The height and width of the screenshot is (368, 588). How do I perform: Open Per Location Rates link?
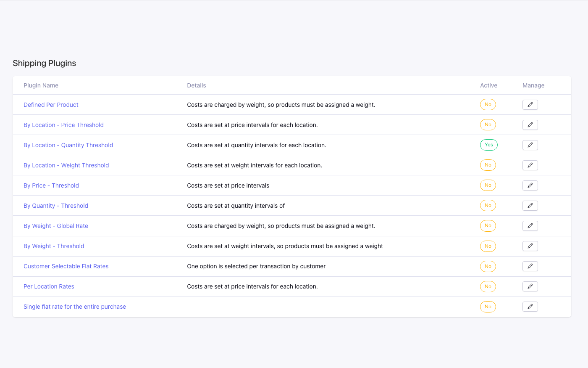click(49, 286)
